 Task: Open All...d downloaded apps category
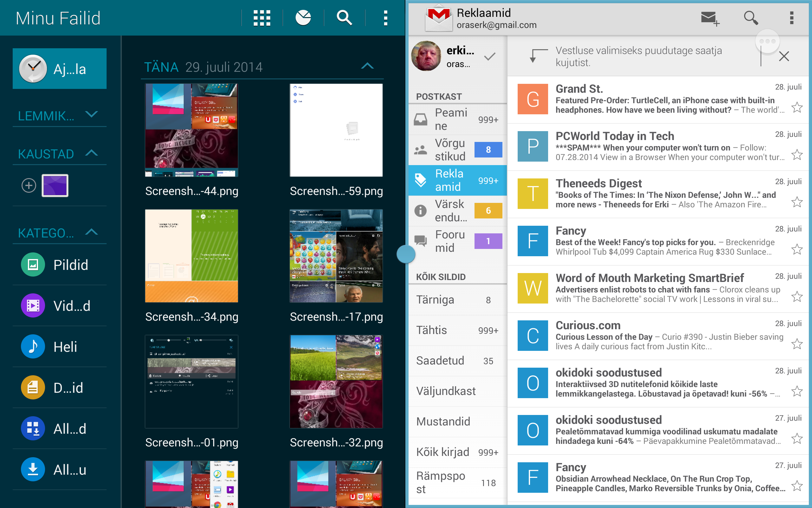pyautogui.click(x=60, y=429)
